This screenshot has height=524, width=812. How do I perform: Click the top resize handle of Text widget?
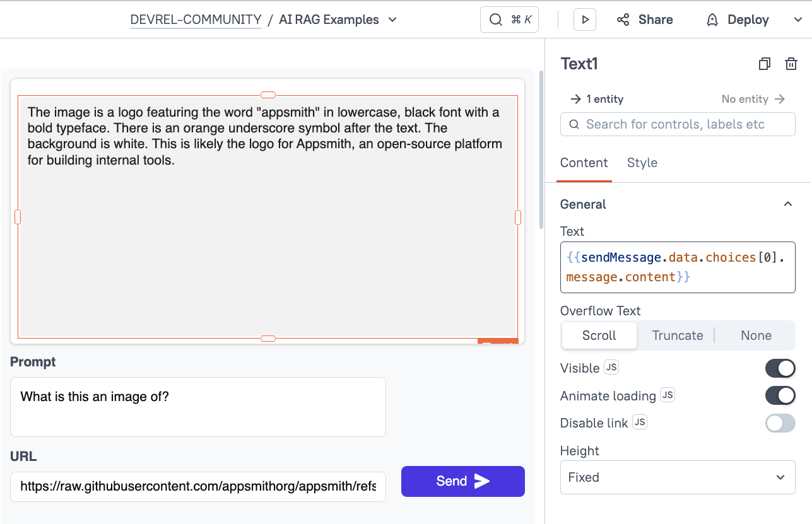click(x=268, y=95)
